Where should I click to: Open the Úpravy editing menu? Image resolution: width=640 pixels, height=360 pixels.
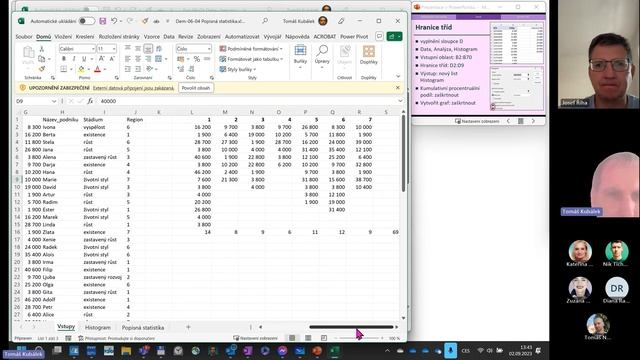322,56
